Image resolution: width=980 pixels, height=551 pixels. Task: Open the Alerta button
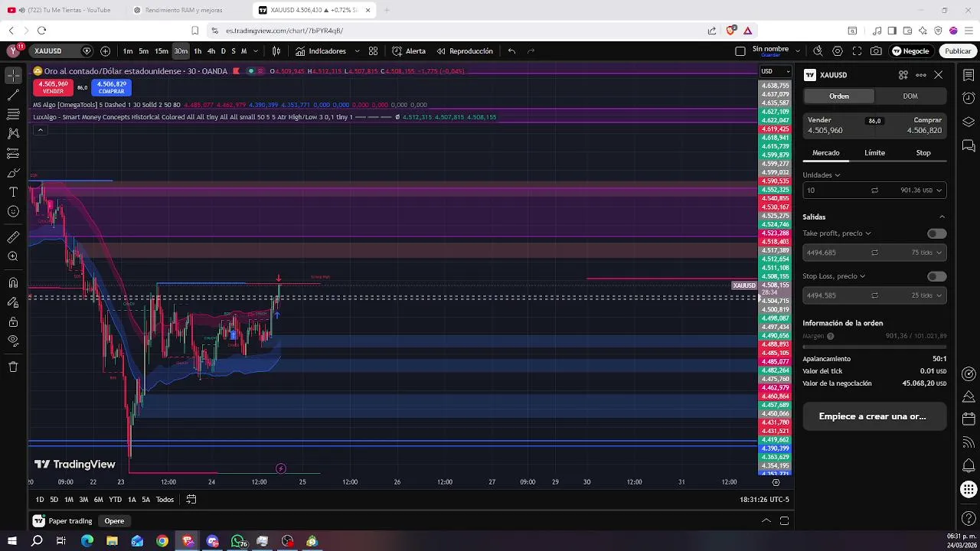tap(409, 51)
